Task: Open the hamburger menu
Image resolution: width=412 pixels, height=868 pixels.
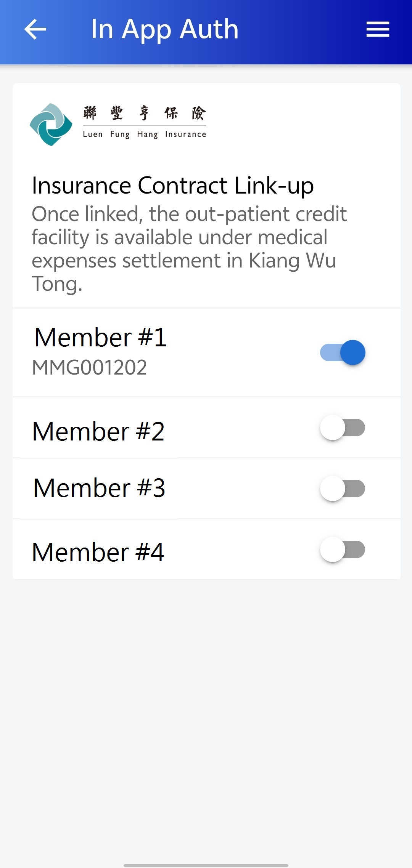Action: point(378,29)
